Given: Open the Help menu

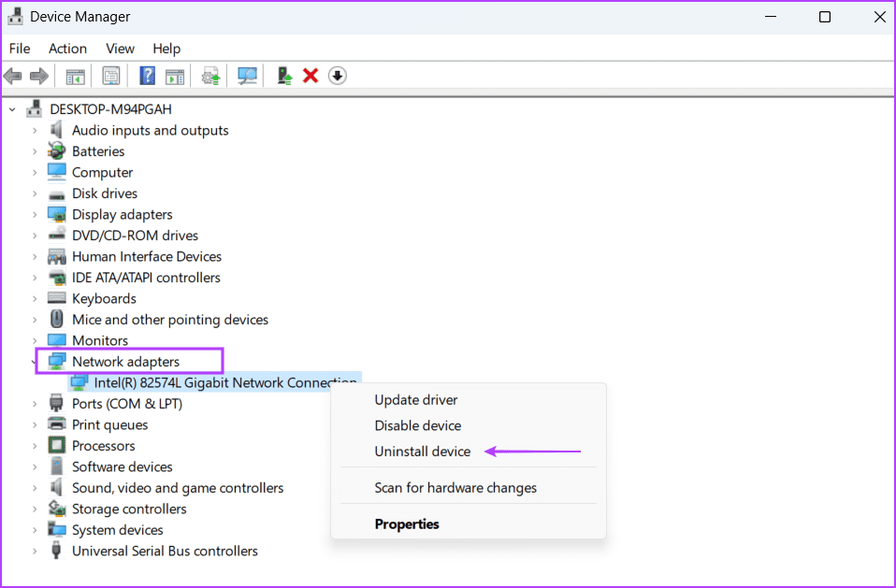Looking at the screenshot, I should [x=166, y=49].
